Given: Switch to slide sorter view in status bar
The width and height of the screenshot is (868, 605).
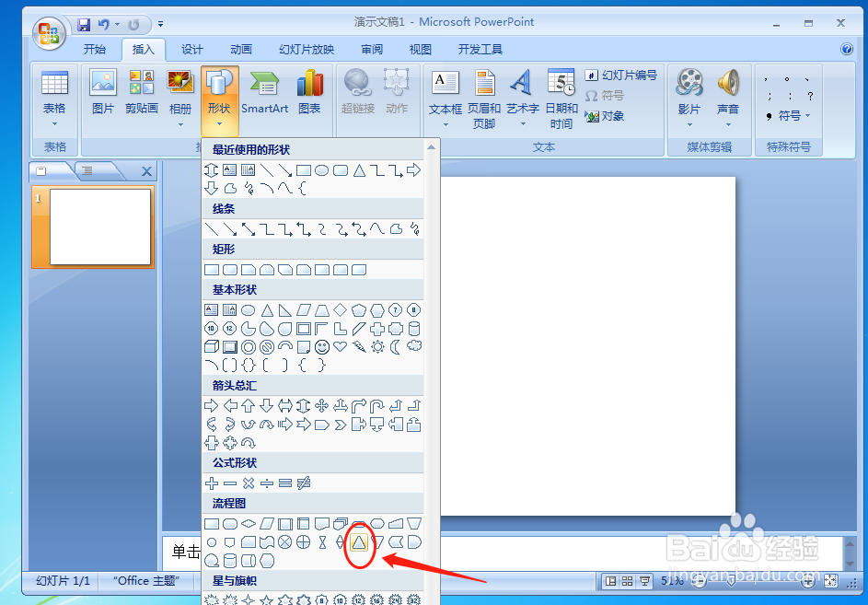Looking at the screenshot, I should (x=627, y=581).
